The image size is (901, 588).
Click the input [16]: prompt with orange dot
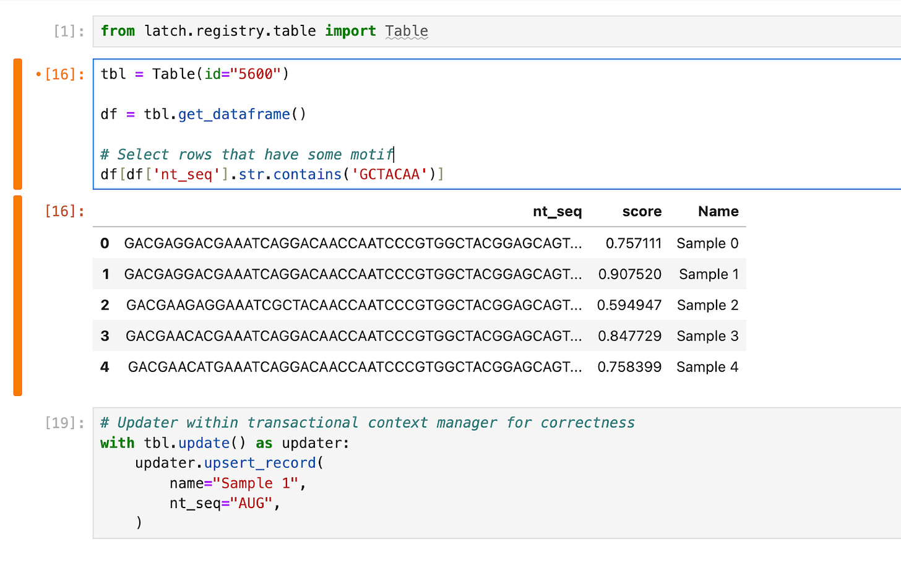click(x=60, y=74)
